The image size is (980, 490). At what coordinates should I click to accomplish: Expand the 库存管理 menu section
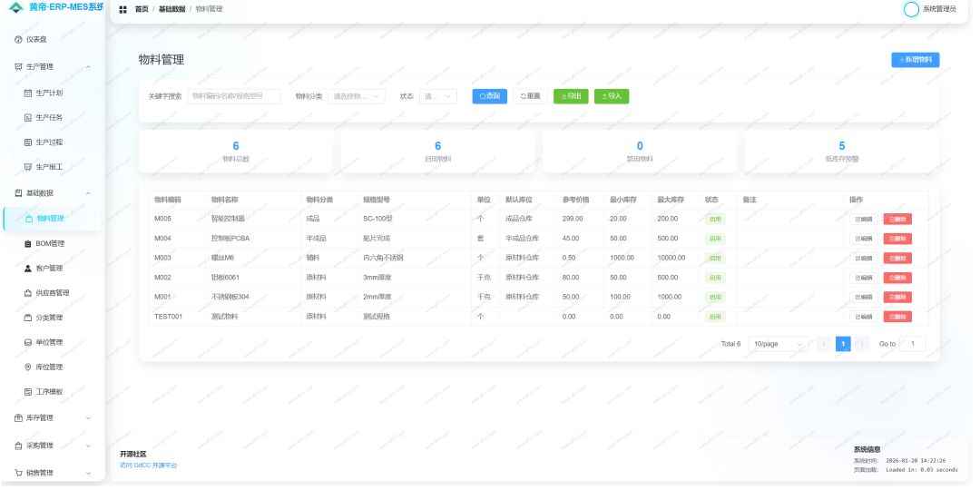click(88, 418)
